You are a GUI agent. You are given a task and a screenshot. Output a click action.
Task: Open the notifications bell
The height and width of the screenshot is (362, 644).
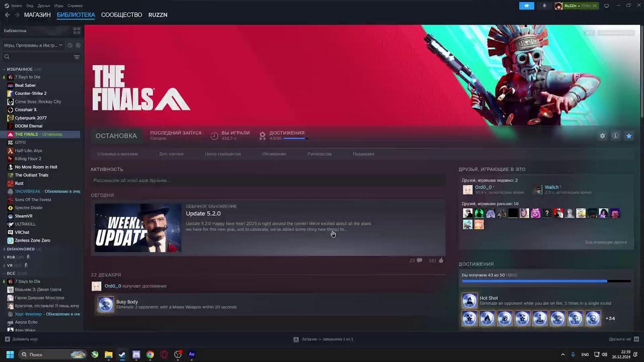tap(544, 6)
